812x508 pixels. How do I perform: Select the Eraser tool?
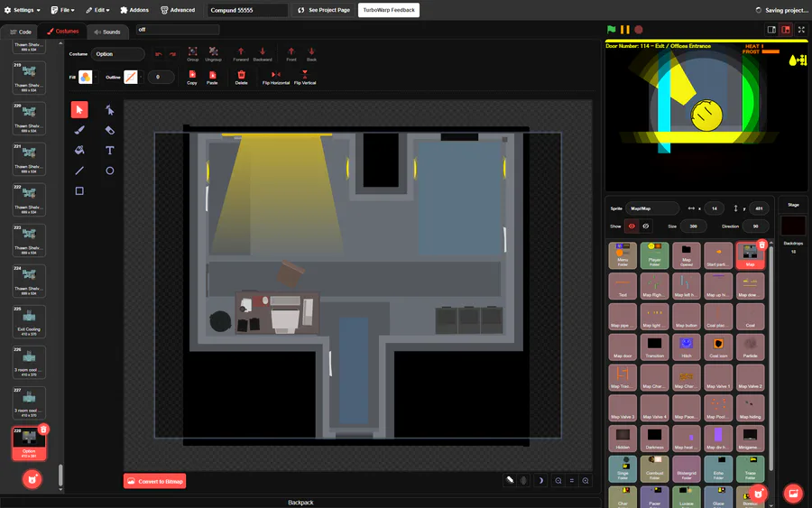tap(110, 130)
